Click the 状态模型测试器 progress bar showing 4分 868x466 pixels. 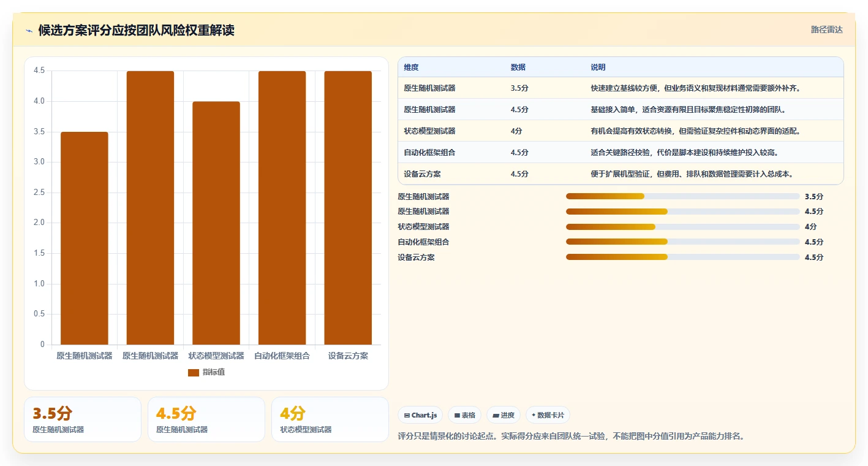(x=683, y=227)
